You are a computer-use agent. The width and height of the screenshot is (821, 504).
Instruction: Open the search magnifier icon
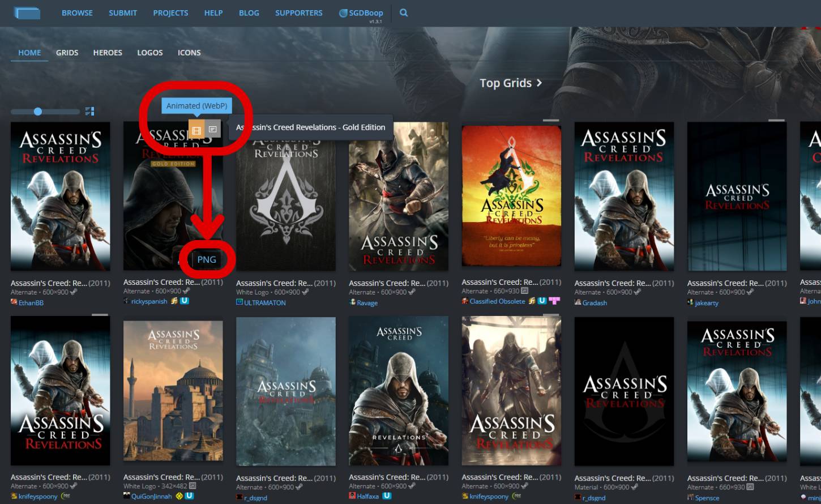pos(404,12)
